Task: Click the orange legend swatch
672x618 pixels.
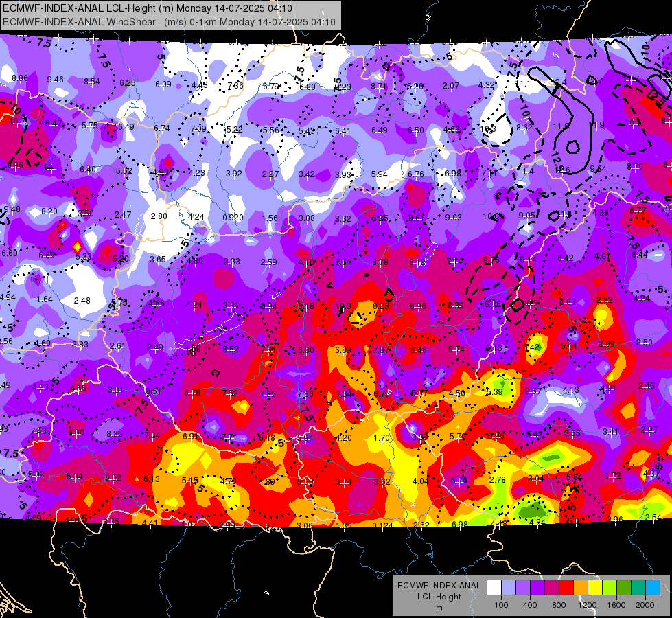Action: (581, 588)
